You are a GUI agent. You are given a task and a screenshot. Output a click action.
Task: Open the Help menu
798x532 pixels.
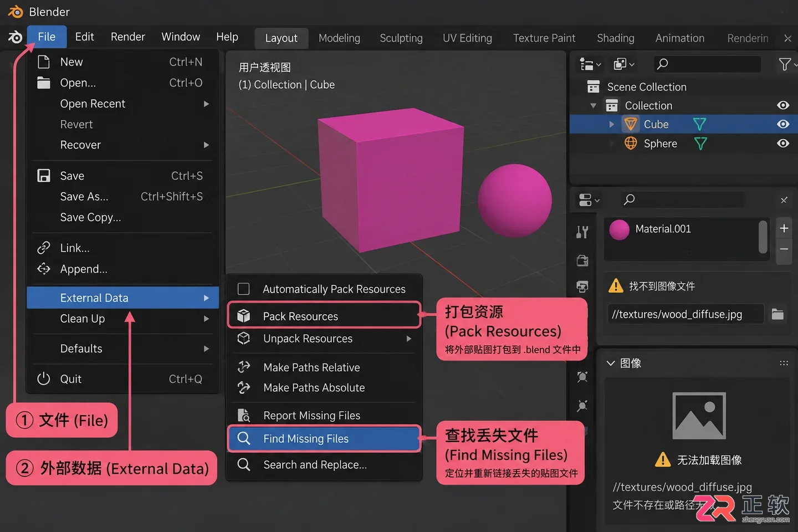pos(227,37)
